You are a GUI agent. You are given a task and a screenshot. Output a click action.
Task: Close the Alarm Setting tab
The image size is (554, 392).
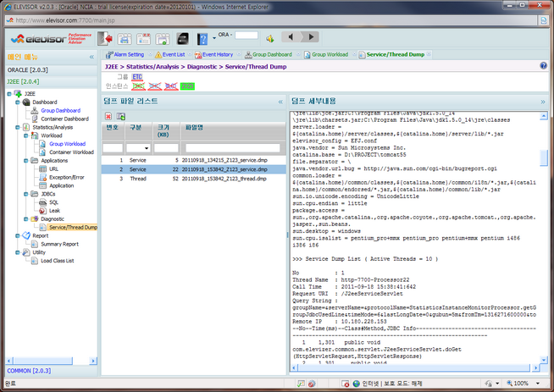click(150, 54)
